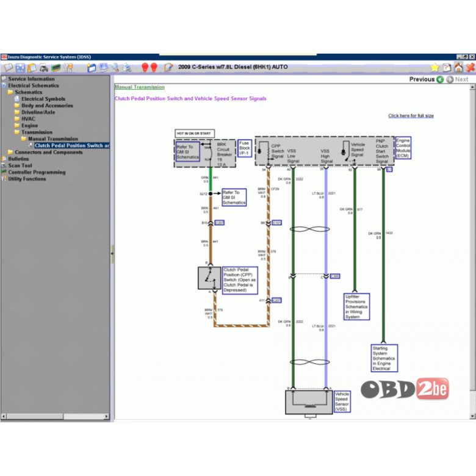Click the computer monitor toolbar icon

tap(103, 68)
